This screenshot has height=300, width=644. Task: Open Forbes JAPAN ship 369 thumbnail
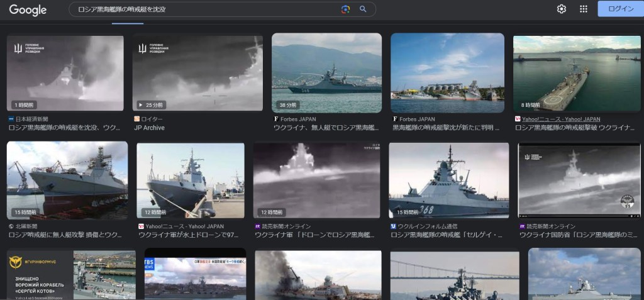coord(326,73)
